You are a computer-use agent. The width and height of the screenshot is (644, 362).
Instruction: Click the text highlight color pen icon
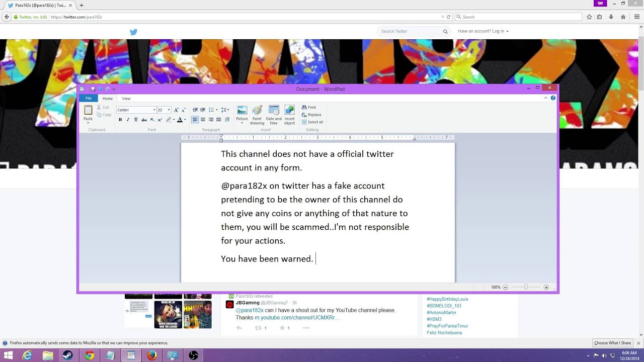pyautogui.click(x=169, y=120)
